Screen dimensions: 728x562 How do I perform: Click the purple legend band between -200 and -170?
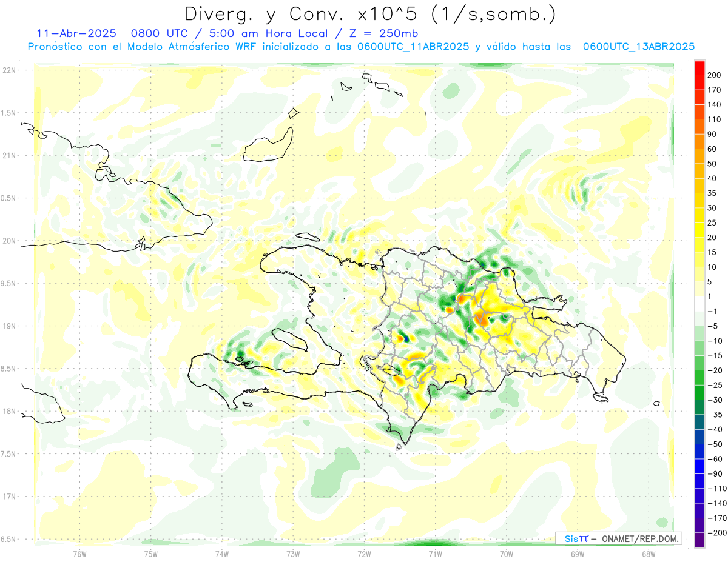[699, 526]
